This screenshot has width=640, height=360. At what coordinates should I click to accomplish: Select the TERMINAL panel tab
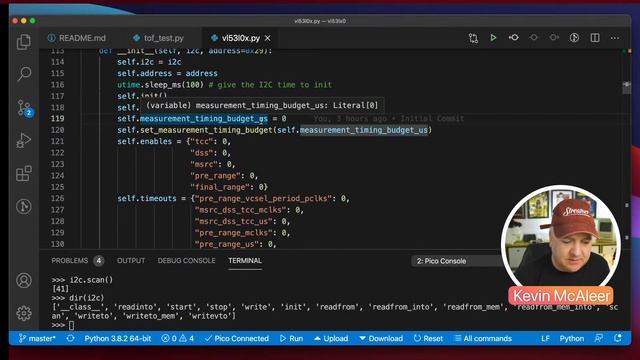point(245,260)
